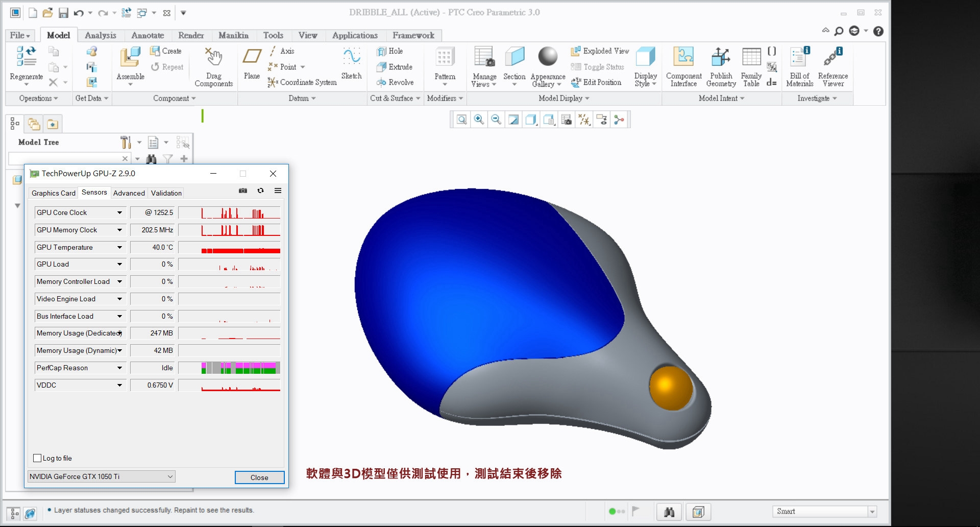The image size is (980, 527).
Task: Click the Exploded View toggle
Action: pyautogui.click(x=600, y=51)
